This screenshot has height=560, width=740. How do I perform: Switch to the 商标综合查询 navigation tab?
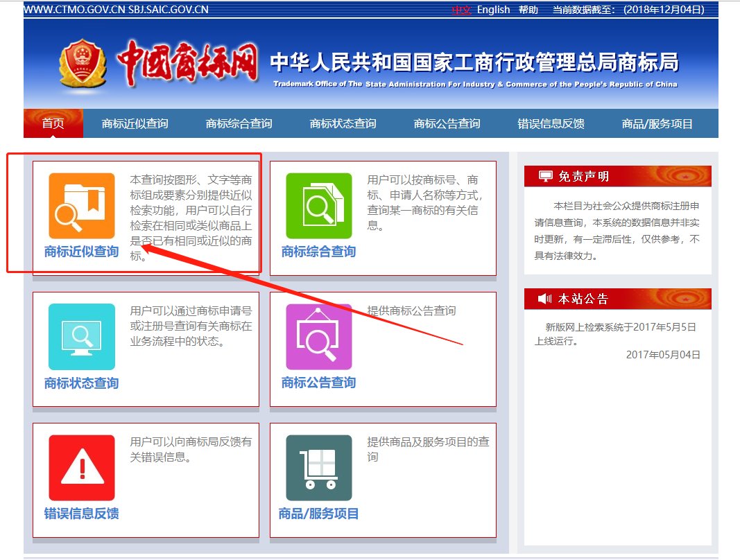pos(239,123)
